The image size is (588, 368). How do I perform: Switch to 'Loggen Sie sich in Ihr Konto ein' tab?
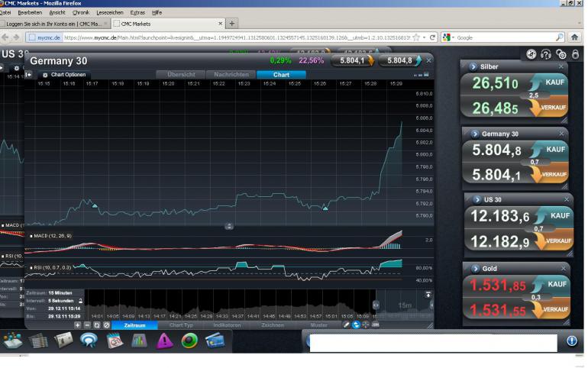pos(53,24)
